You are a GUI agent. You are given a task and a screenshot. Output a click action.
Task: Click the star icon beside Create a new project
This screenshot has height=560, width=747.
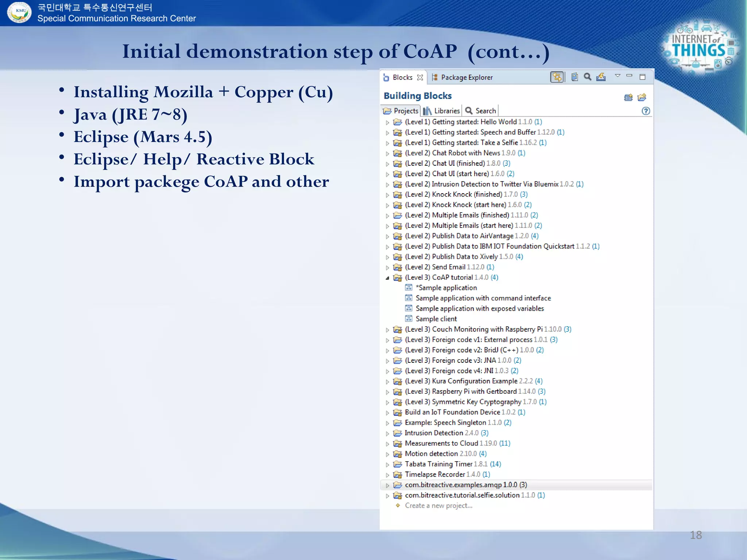pyautogui.click(x=398, y=505)
